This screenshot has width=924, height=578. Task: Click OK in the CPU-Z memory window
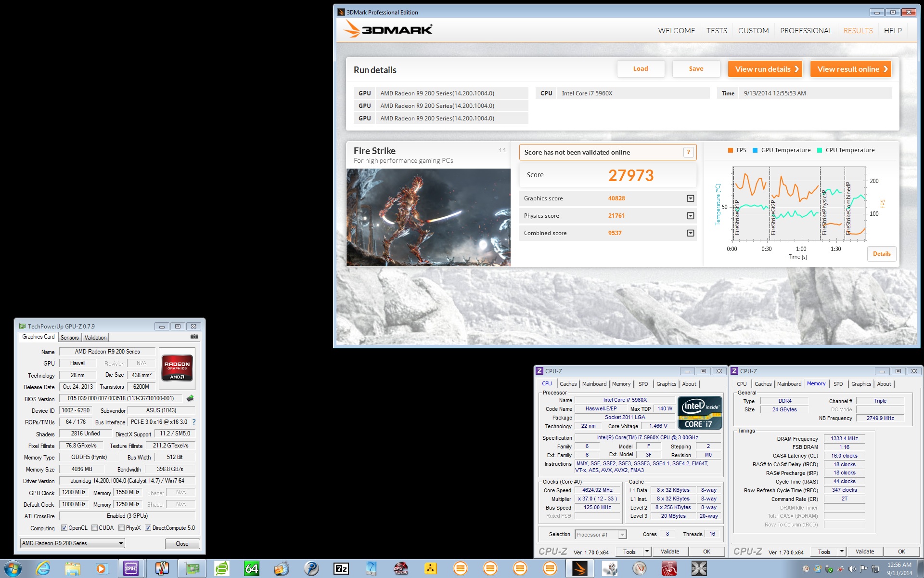tap(901, 552)
